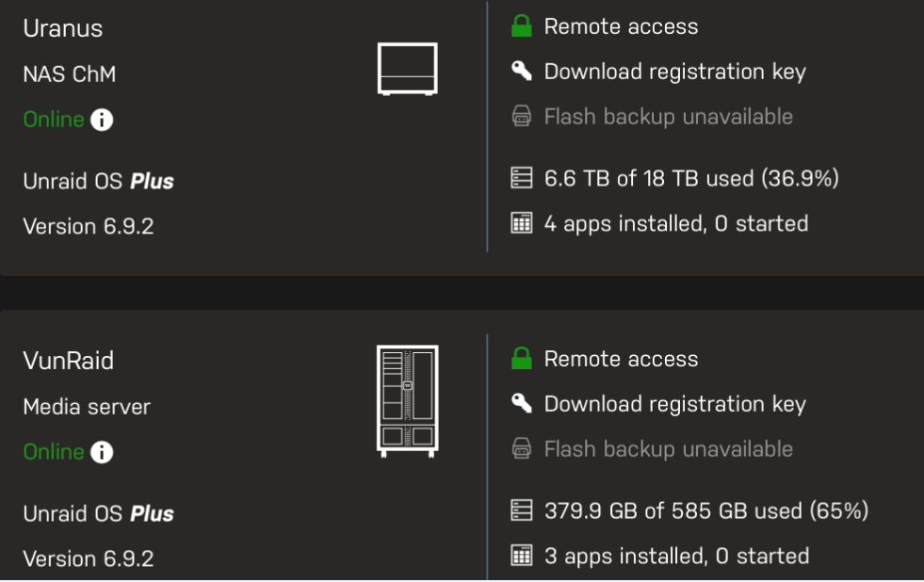Open Remote access for VunRaid
Screen dimensions: 924x582
coord(621,359)
